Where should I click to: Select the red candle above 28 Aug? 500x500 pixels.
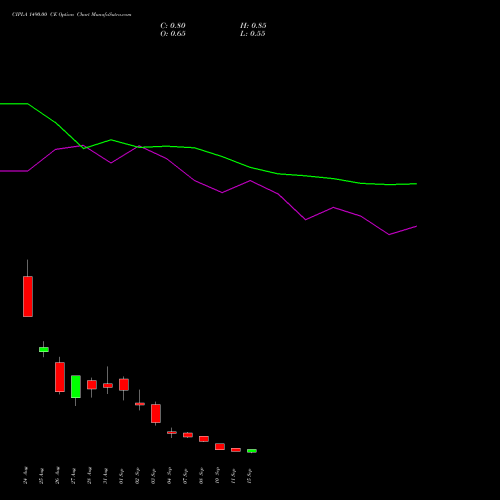click(x=92, y=385)
